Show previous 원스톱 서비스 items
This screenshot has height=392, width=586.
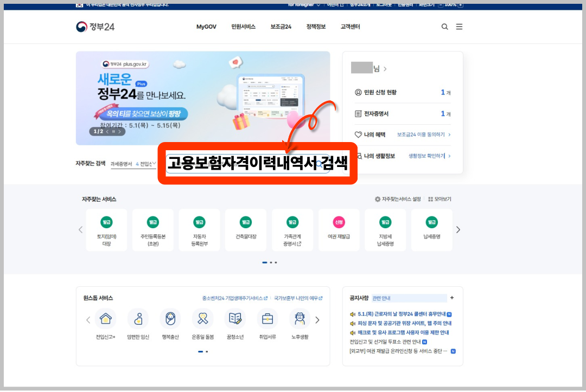(x=88, y=320)
